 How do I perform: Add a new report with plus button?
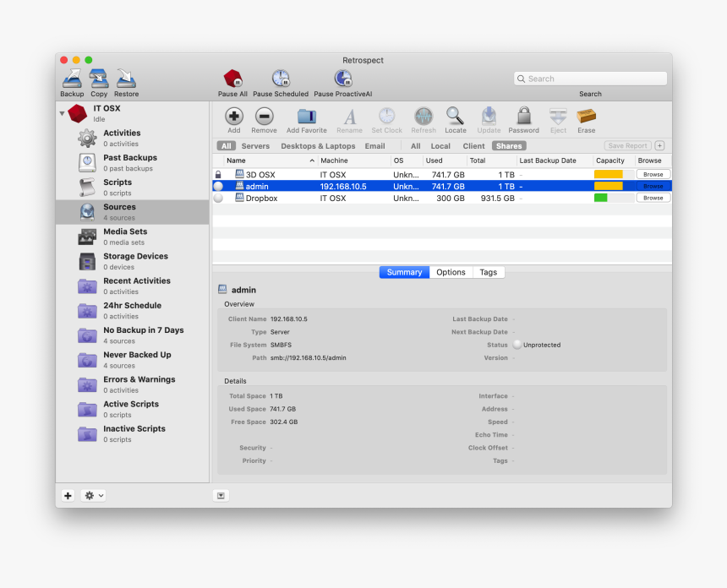coord(659,145)
